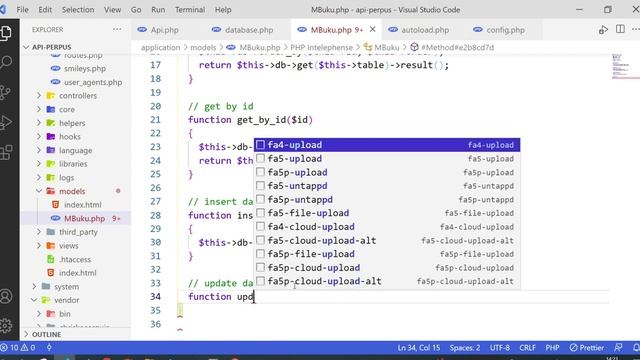Image resolution: width=640 pixels, height=360 pixels.
Task: Expand the helpers folder
Action: (x=39, y=123)
